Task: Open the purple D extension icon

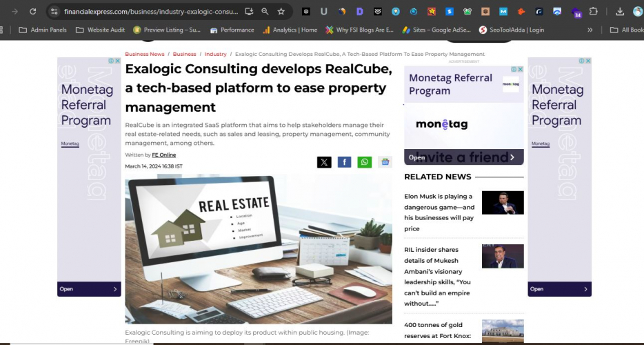Action: pyautogui.click(x=360, y=12)
